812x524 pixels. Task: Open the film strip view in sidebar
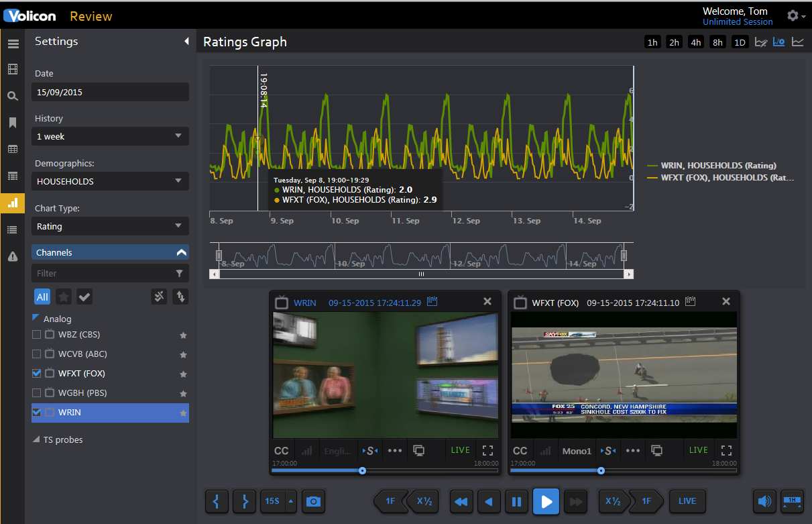(x=12, y=69)
